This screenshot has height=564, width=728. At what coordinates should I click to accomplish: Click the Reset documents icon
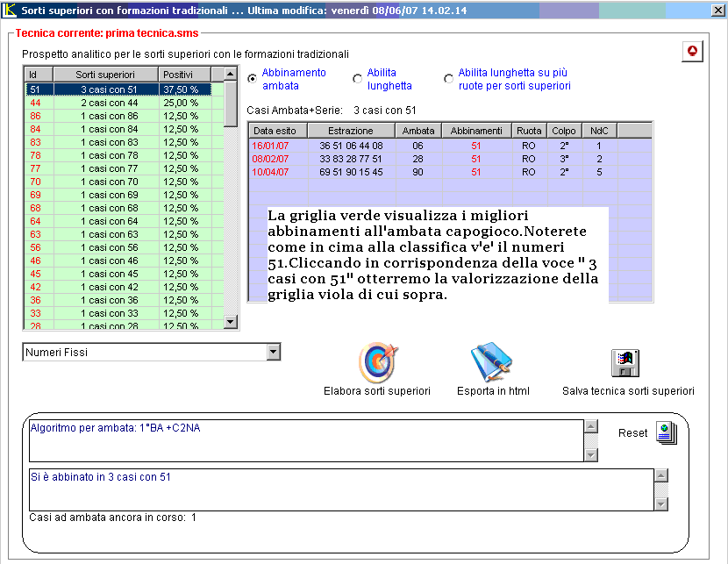667,432
